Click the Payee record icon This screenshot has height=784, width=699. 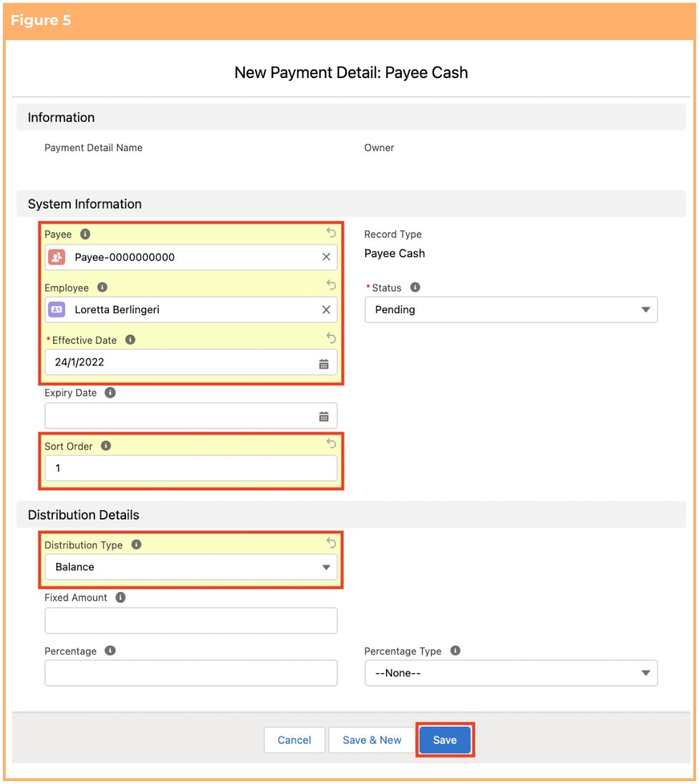tap(57, 257)
